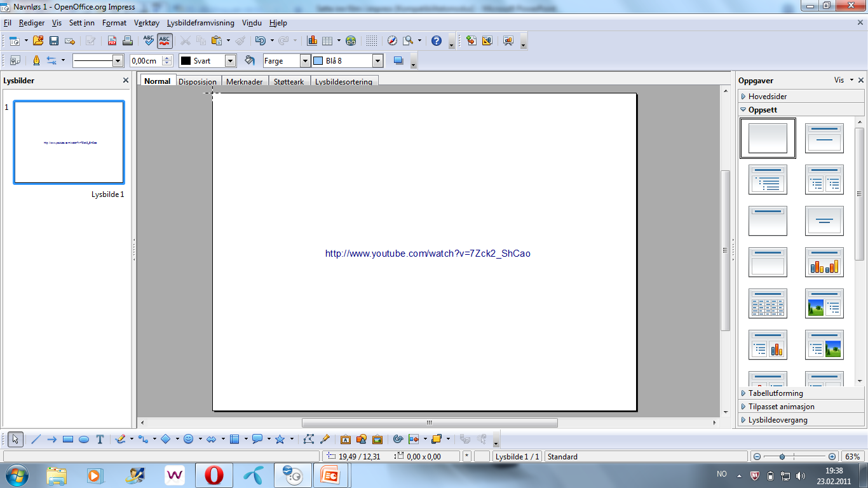Switch to the Disposisjon tab
Image resolution: width=868 pixels, height=488 pixels.
[x=198, y=81]
